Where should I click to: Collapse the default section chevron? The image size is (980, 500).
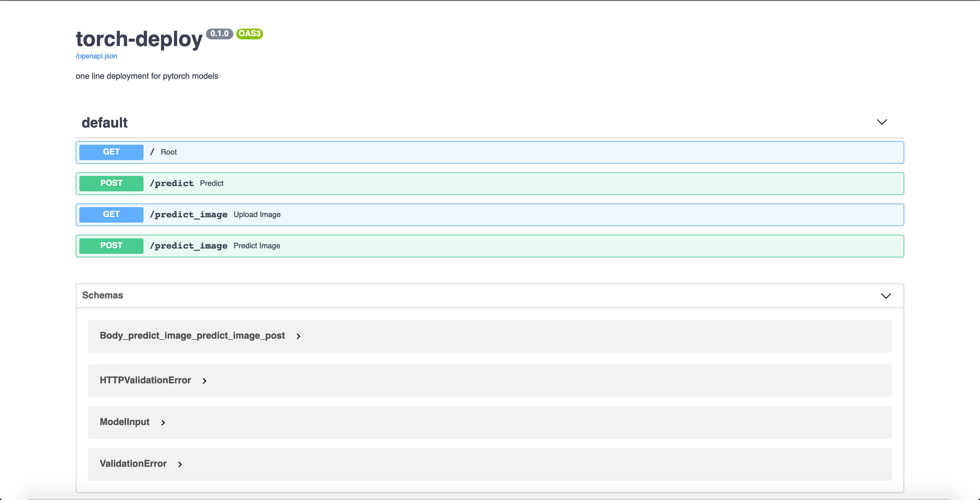pos(881,122)
